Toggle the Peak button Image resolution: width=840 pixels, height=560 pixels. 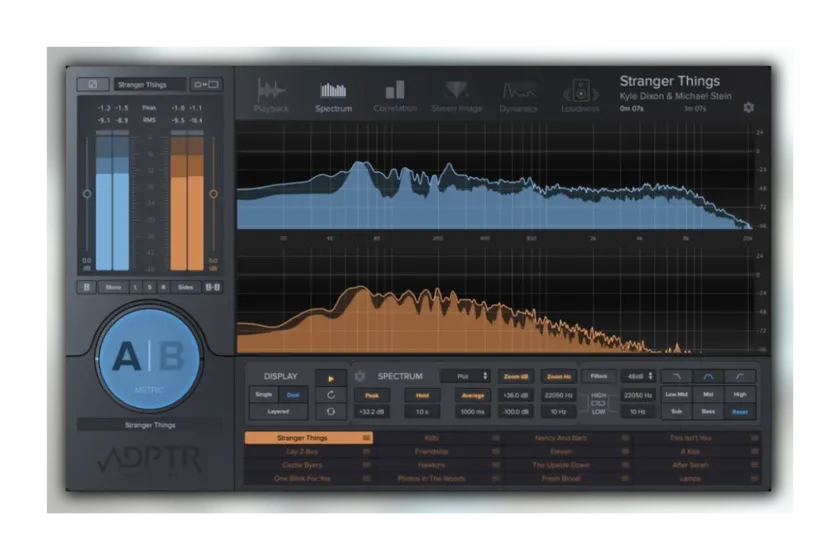point(372,395)
